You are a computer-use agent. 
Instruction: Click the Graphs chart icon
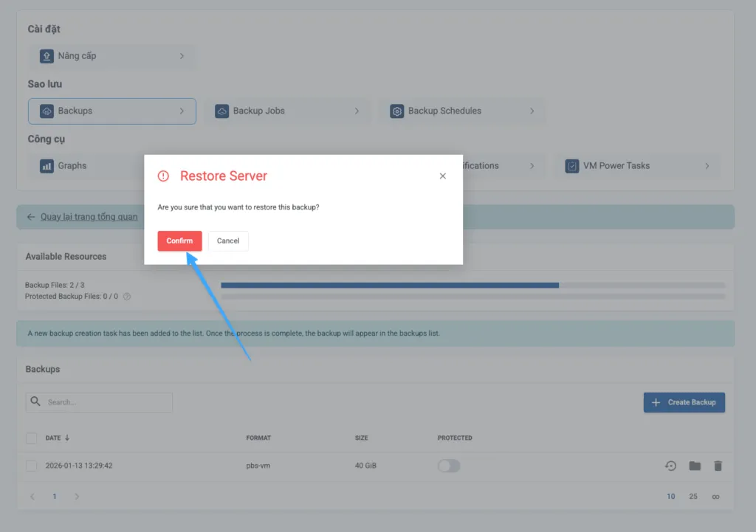pyautogui.click(x=47, y=166)
